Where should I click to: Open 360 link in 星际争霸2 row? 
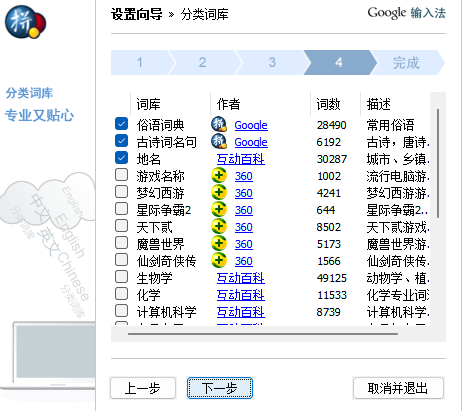(x=244, y=210)
